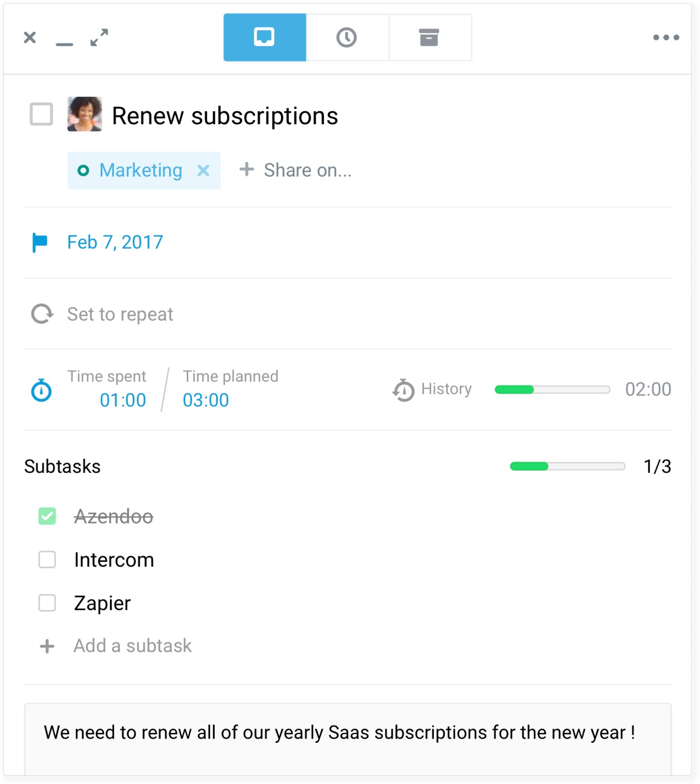Screen dimensions: 700x784
Task: Click the repeat cycle icon
Action: tap(42, 314)
